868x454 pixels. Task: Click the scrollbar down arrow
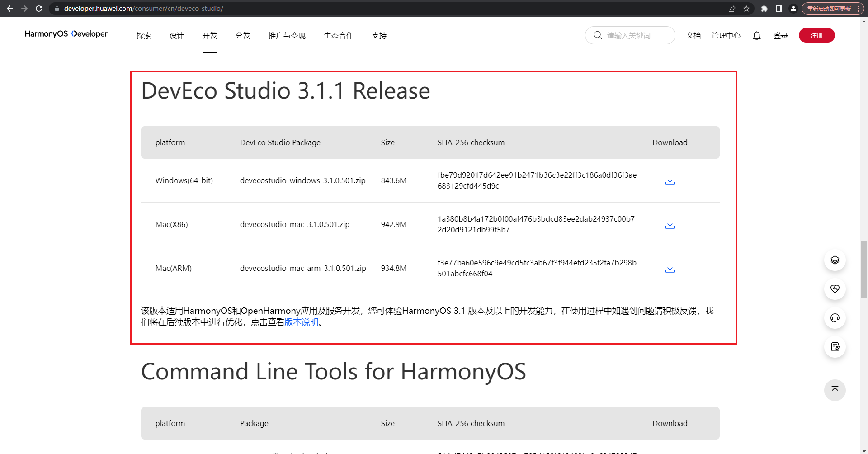(864, 450)
